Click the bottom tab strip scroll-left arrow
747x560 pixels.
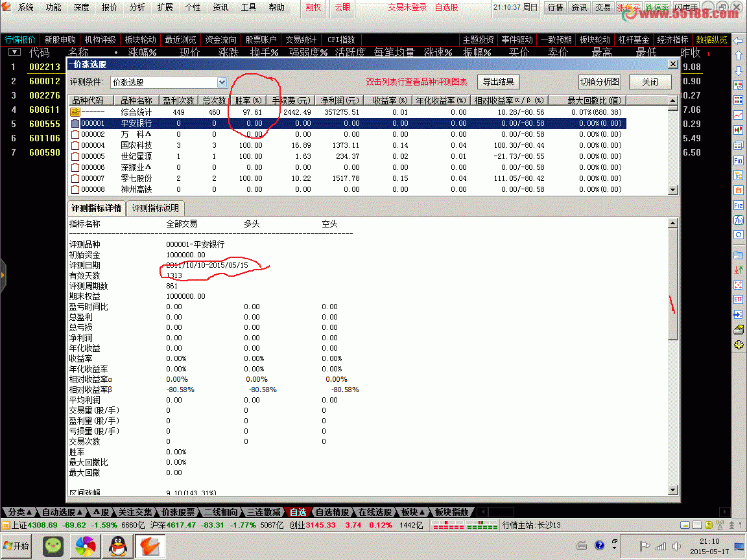tap(482, 513)
